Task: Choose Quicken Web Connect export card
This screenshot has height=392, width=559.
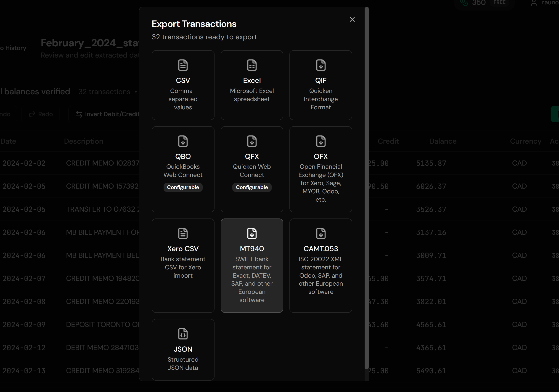Action: pos(252,169)
